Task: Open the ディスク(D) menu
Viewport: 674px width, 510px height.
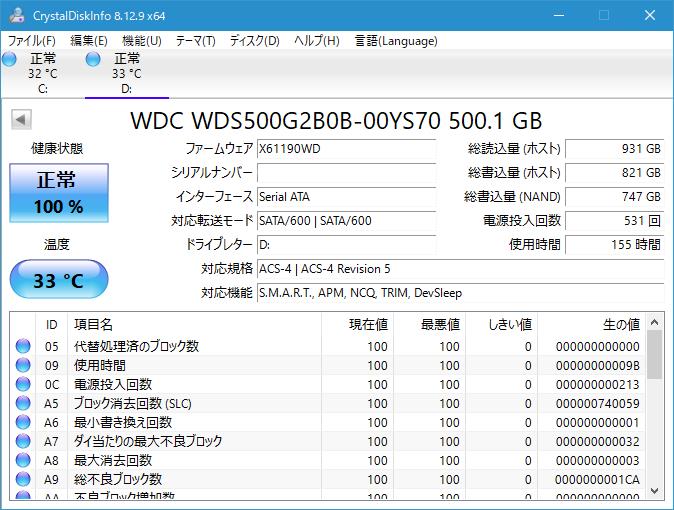Action: pos(254,41)
